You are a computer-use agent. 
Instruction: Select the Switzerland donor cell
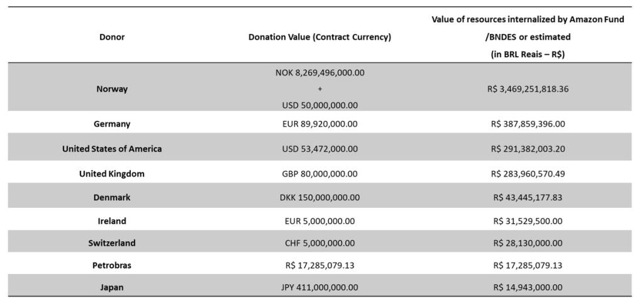[112, 243]
